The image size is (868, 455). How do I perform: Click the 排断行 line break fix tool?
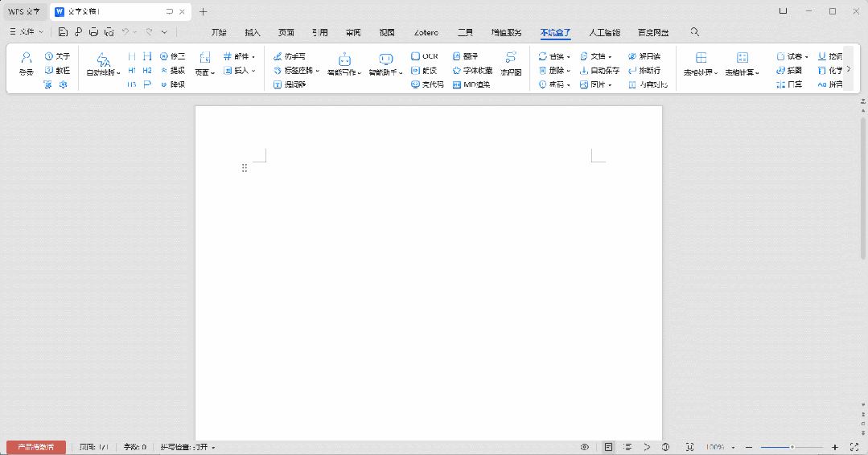tap(644, 70)
